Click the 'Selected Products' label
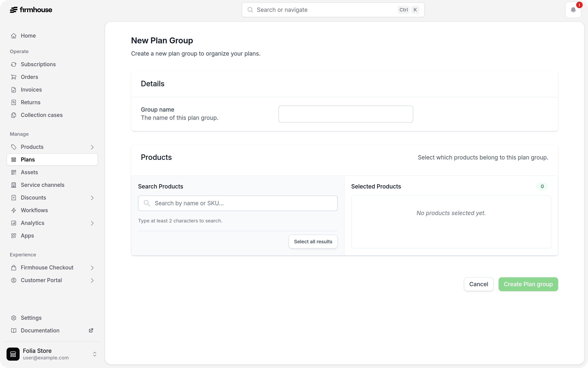 tap(376, 186)
